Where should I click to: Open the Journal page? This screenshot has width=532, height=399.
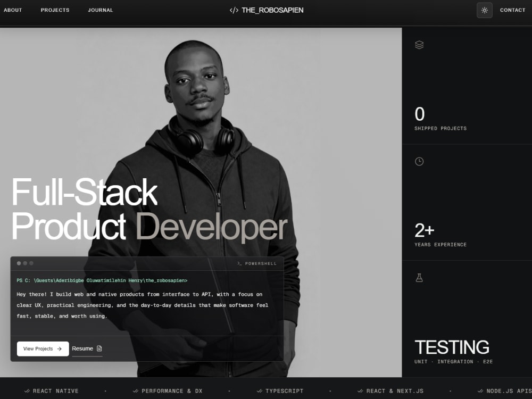[101, 10]
